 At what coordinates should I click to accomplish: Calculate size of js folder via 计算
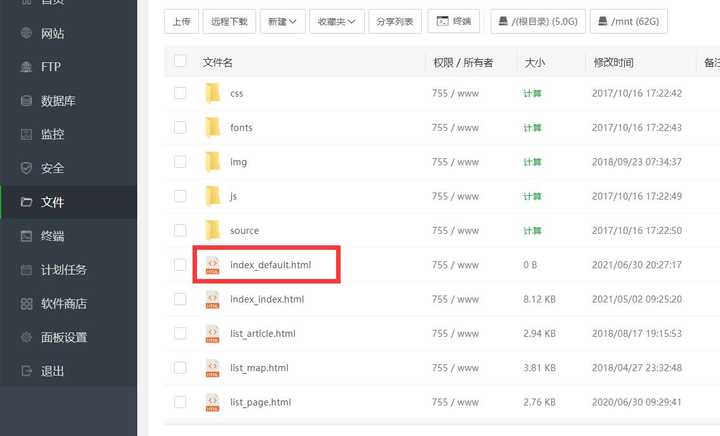(x=533, y=196)
